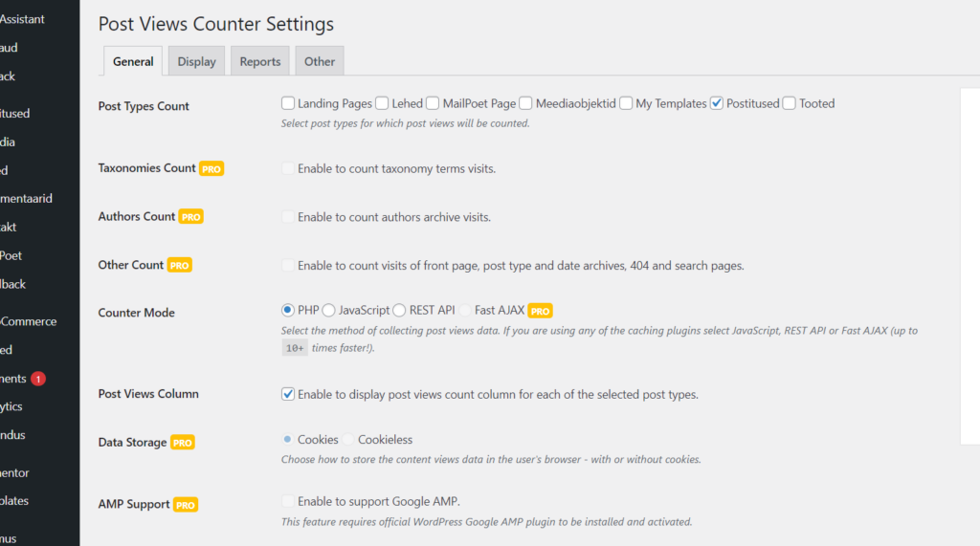Click the PRO badge beside Other Count

(x=179, y=265)
